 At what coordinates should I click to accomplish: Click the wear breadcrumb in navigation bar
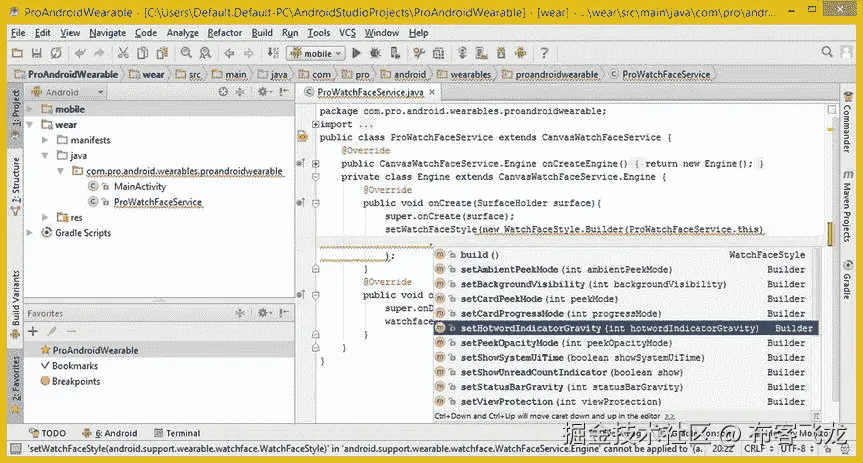click(x=147, y=74)
